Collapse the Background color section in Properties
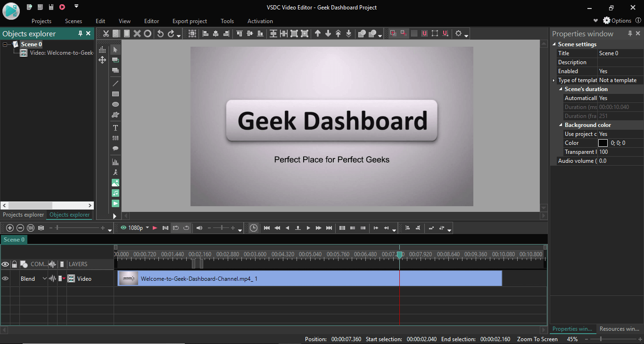Viewport: 644px width, 344px height. (x=561, y=125)
